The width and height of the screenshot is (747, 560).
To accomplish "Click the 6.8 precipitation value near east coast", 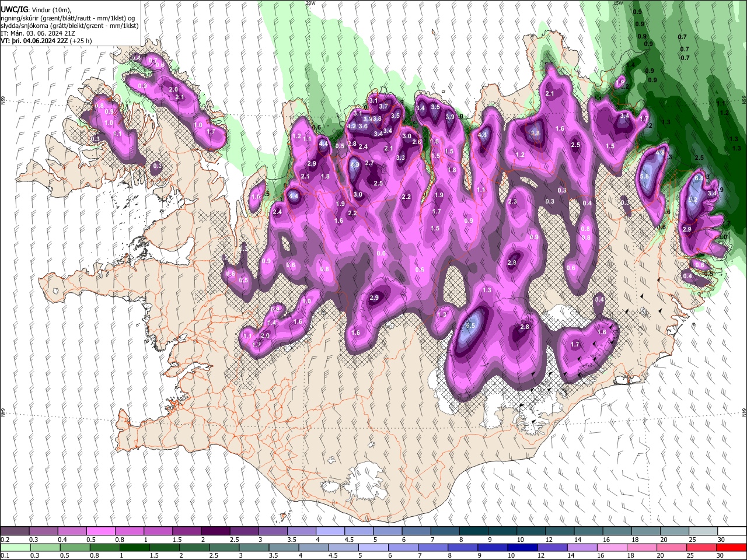I will tap(699, 178).
